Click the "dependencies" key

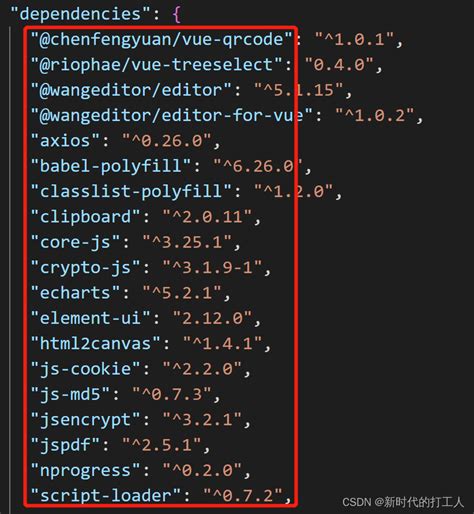81,15
